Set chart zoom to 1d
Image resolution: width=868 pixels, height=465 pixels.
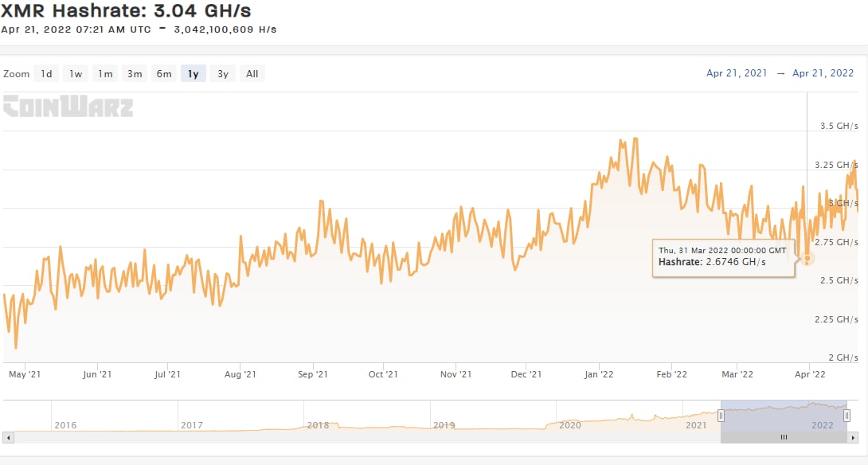[47, 74]
